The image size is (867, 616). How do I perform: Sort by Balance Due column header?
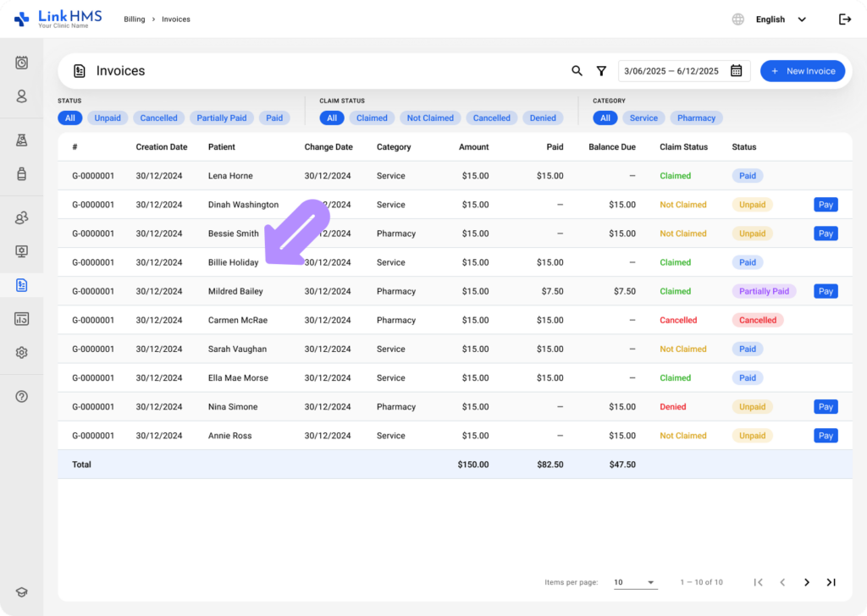point(612,147)
